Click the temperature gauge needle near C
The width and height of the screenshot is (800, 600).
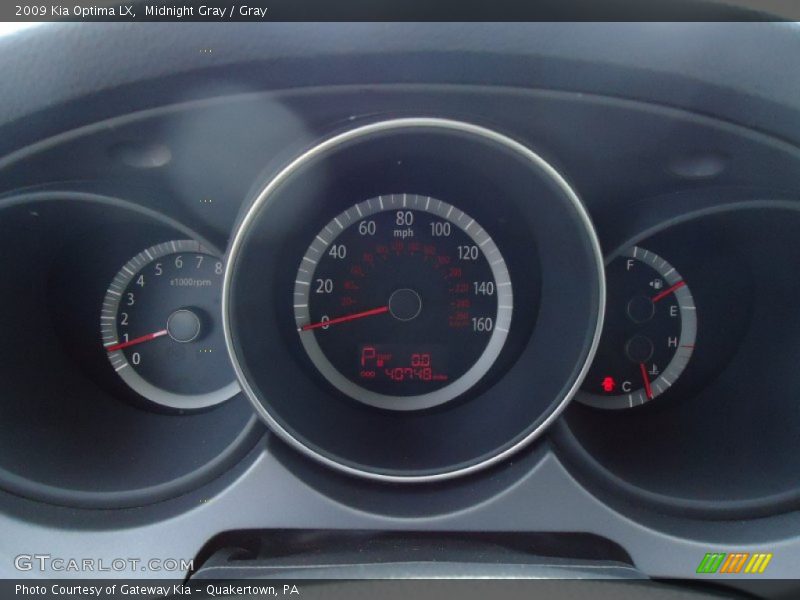click(x=646, y=382)
